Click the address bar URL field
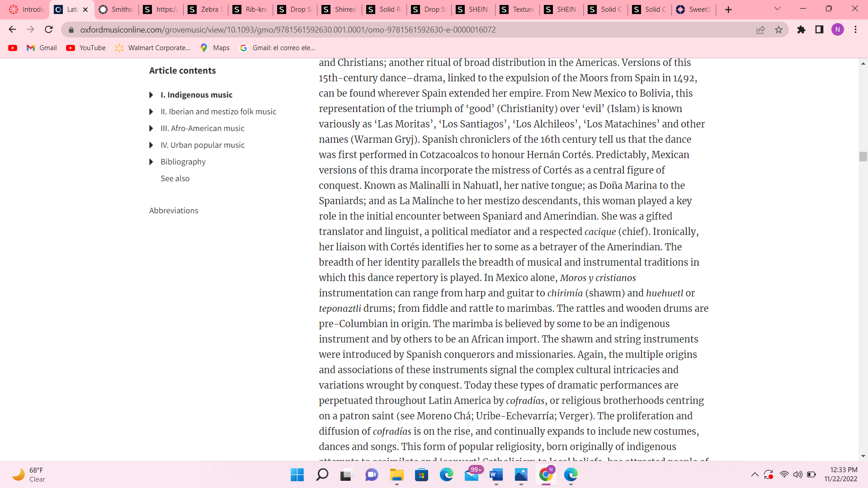The image size is (868, 488). pyautogui.click(x=407, y=30)
